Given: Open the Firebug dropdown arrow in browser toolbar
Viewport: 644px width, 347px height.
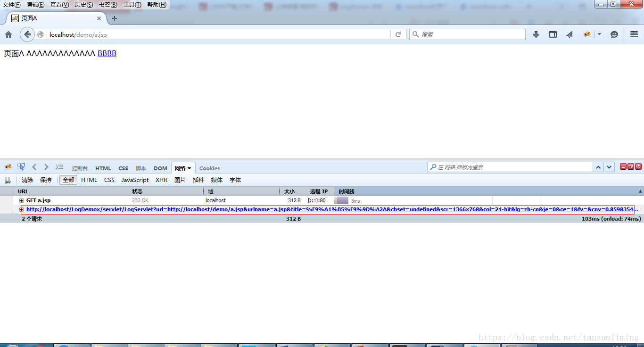Looking at the screenshot, I should (x=599, y=34).
